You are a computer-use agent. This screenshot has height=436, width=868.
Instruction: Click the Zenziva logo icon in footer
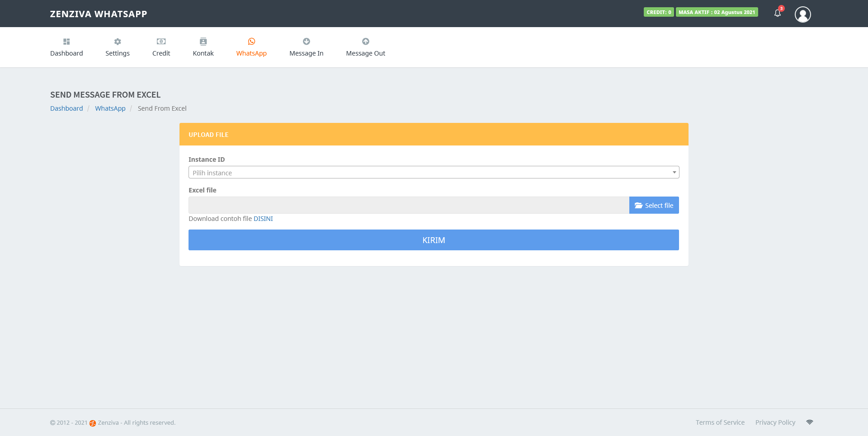[93, 423]
